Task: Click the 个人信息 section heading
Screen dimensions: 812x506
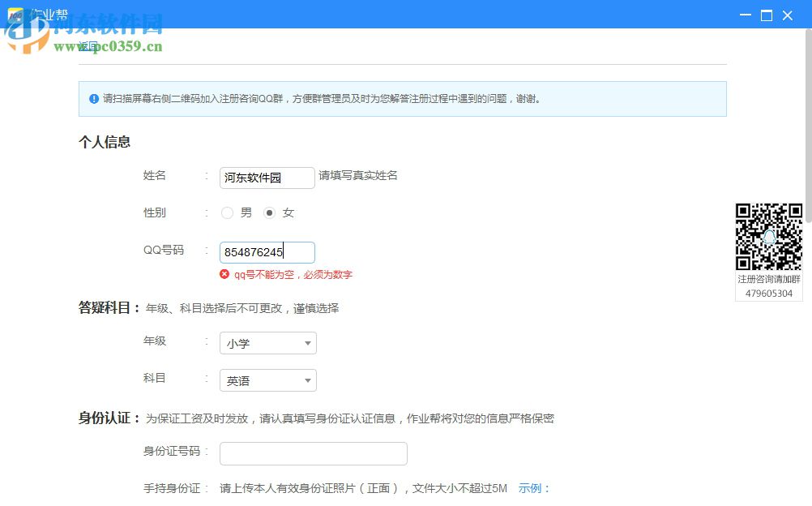Action: click(x=105, y=141)
